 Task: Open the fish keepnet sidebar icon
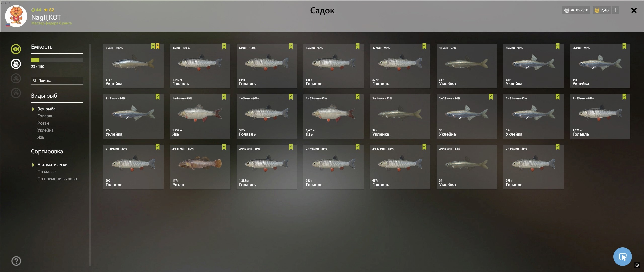click(x=16, y=49)
